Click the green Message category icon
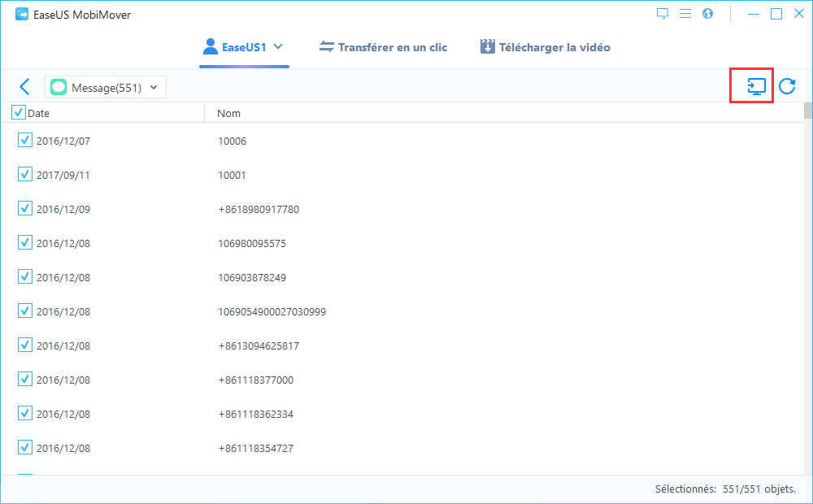 point(59,88)
